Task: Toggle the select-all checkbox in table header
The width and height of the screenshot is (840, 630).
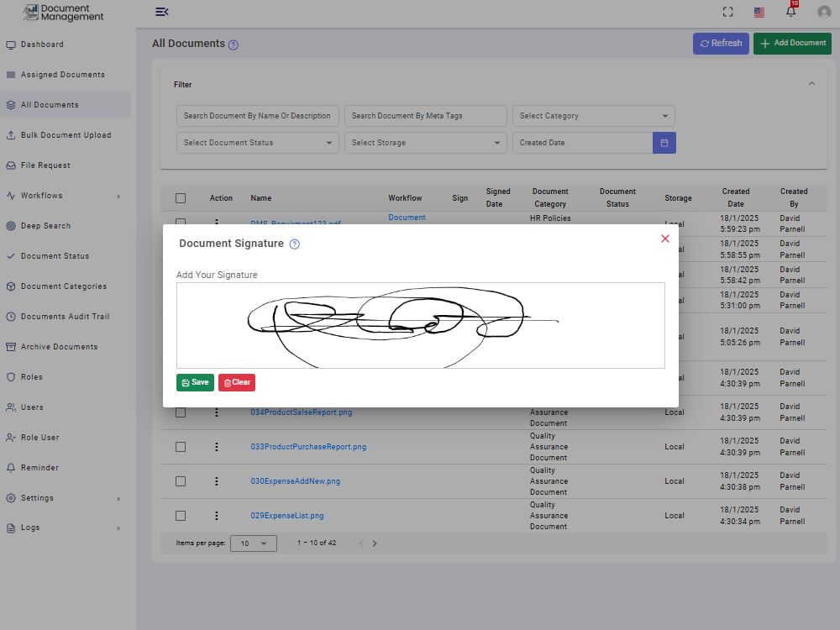Action: click(x=181, y=198)
